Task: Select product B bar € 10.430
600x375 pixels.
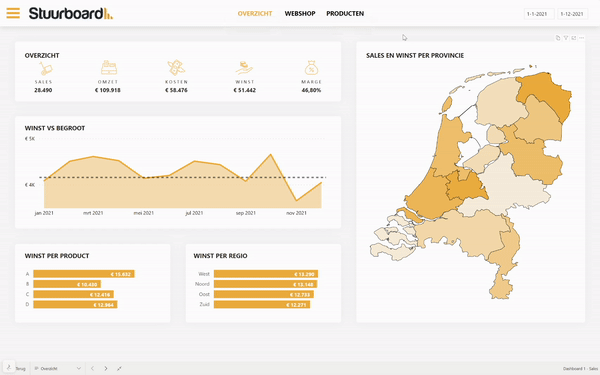Action: point(67,284)
